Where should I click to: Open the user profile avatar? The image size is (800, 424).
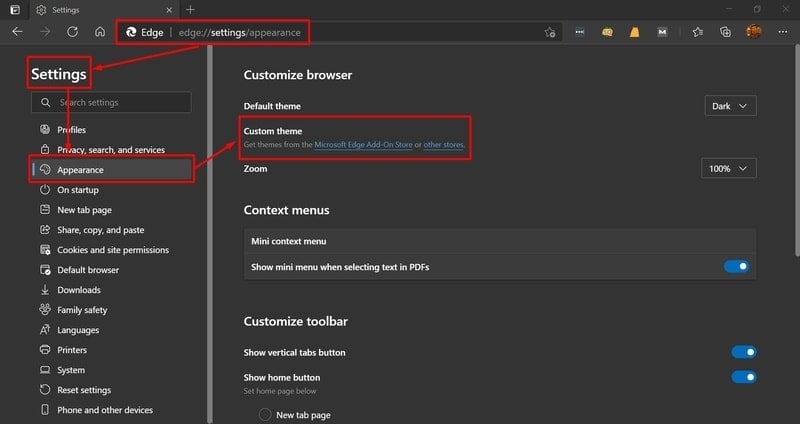(x=754, y=32)
